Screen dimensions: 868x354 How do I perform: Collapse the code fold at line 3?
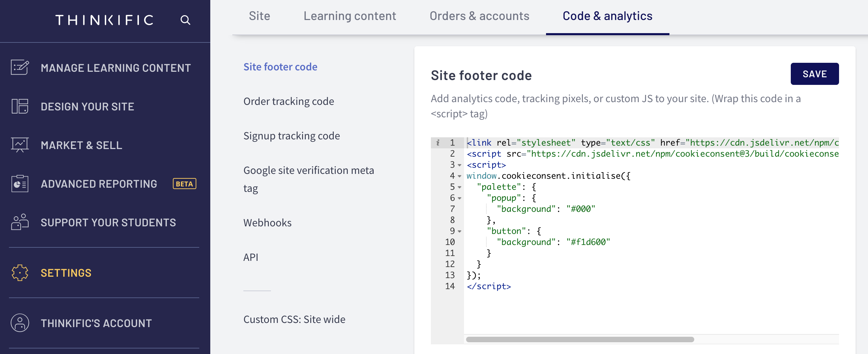(460, 165)
